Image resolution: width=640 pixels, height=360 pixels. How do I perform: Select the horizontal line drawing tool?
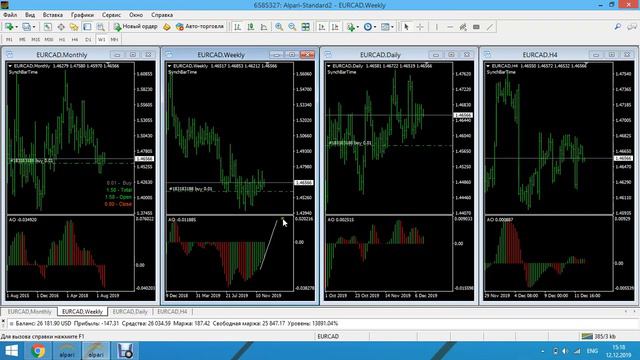pos(450,27)
